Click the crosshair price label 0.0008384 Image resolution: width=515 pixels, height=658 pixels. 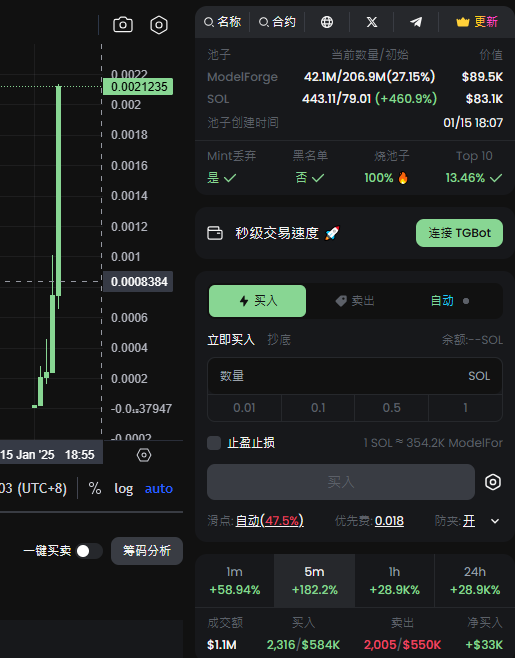[x=138, y=282]
